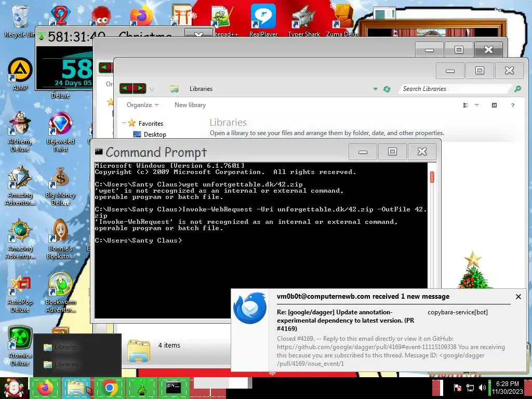Screen dimensions: 532x399
Task: Open the Recycle Bin desktop icon
Action: tap(20, 20)
